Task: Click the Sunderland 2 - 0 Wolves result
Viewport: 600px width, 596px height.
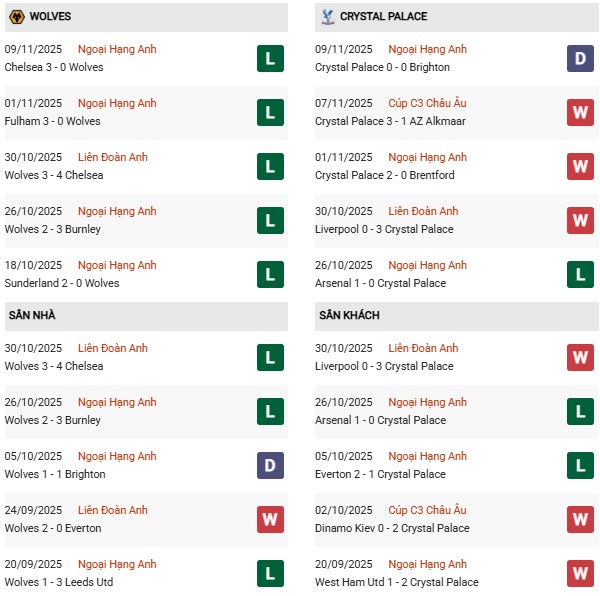Action: (63, 283)
